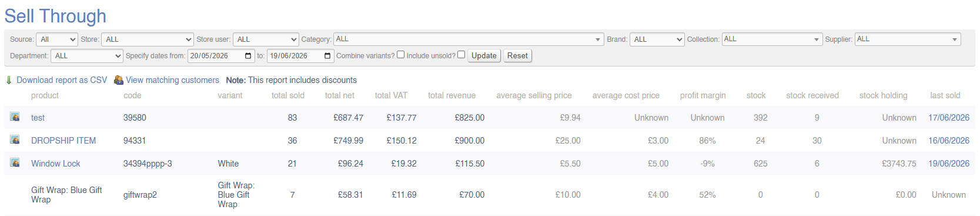Expand the Supplier dropdown
This screenshot has width=980, height=216.
[908, 39]
